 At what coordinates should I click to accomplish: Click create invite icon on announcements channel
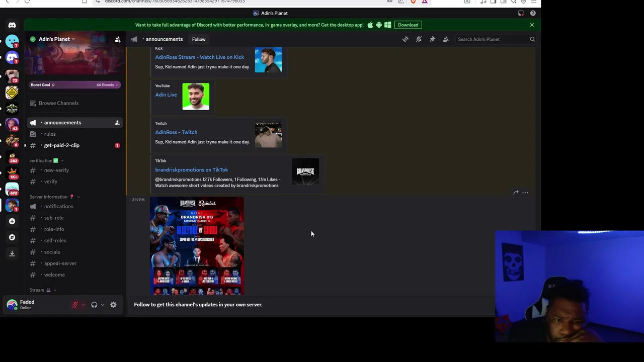pos(117,123)
